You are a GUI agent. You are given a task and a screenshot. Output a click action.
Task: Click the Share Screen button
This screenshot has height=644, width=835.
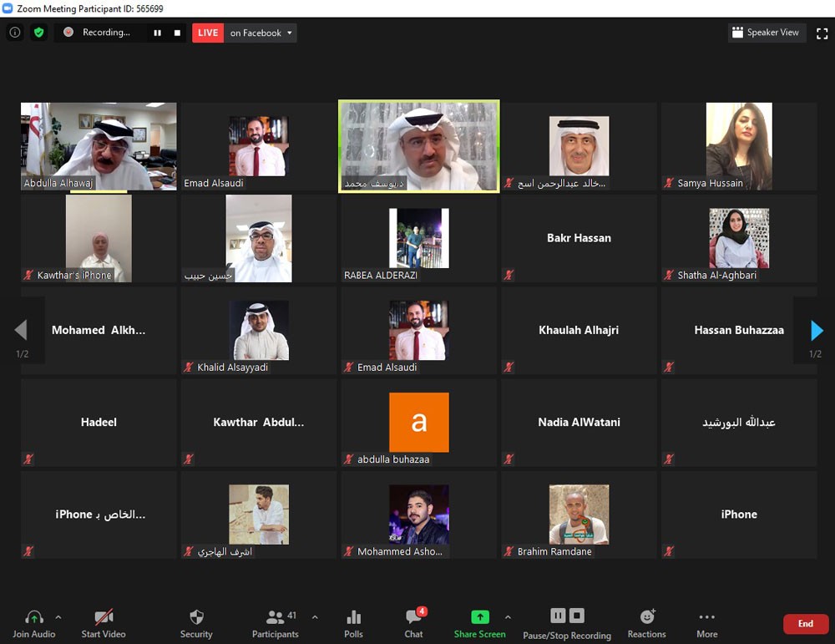click(479, 623)
